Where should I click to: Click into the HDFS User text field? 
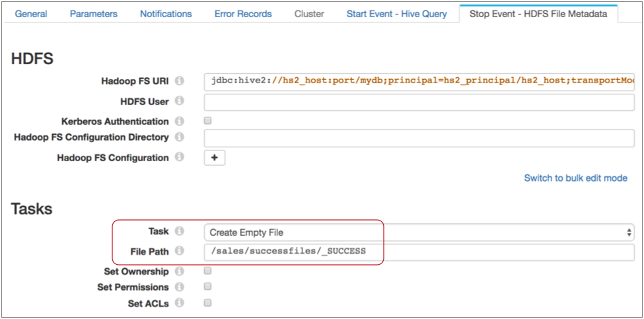419,102
